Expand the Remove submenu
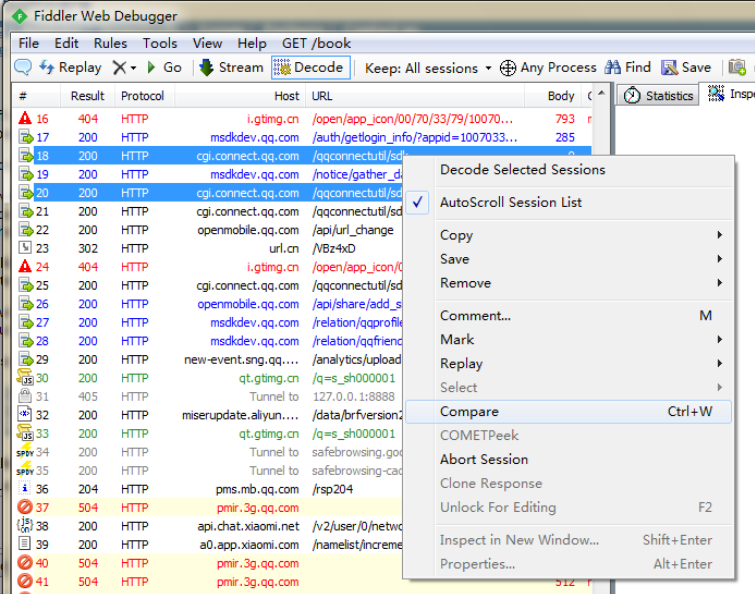Screen dimensions: 755x594 (x=568, y=283)
